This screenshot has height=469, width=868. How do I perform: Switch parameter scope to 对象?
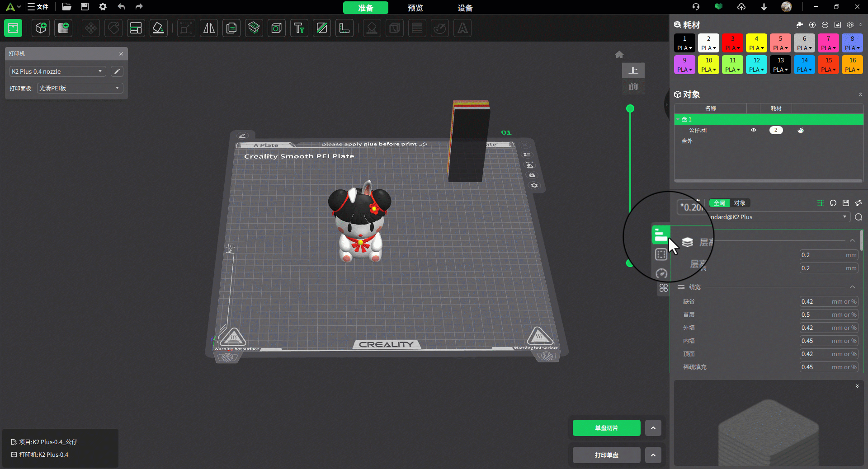tap(740, 203)
